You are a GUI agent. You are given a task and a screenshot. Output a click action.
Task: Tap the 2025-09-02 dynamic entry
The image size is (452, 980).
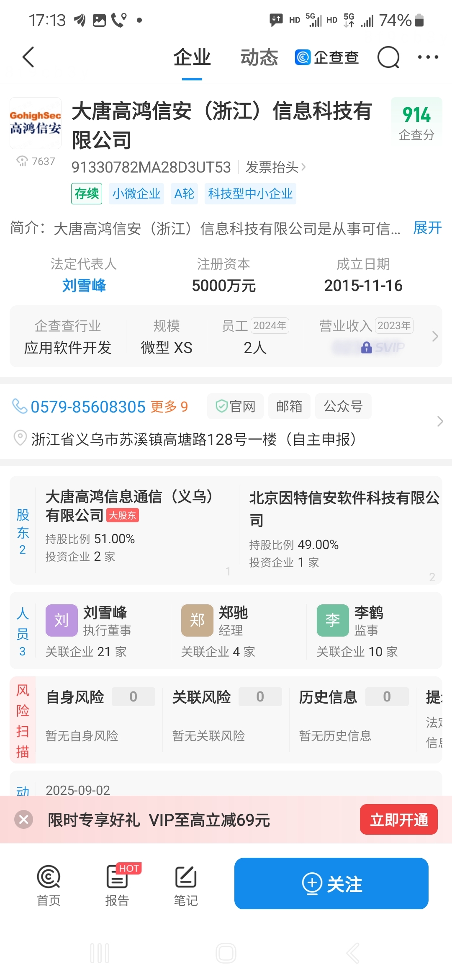click(x=78, y=790)
